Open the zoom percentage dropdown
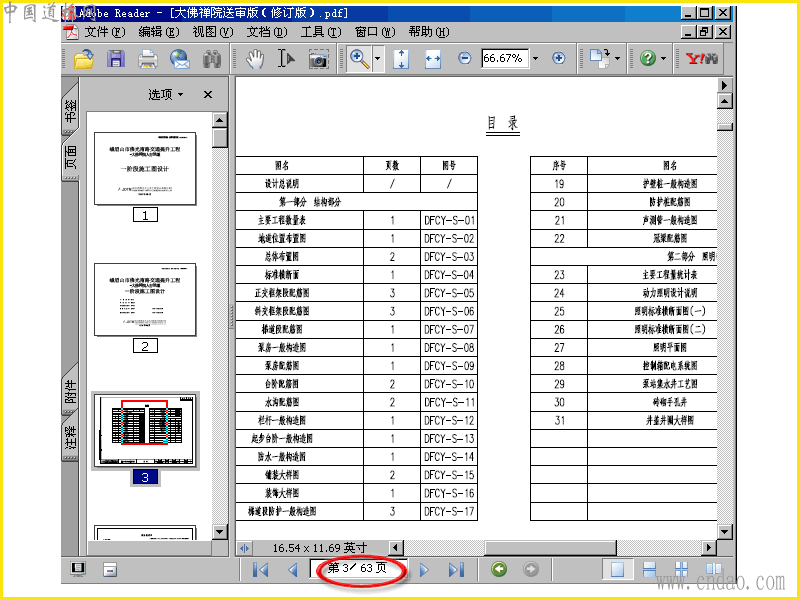Screen dimensions: 800x600 pos(535,58)
